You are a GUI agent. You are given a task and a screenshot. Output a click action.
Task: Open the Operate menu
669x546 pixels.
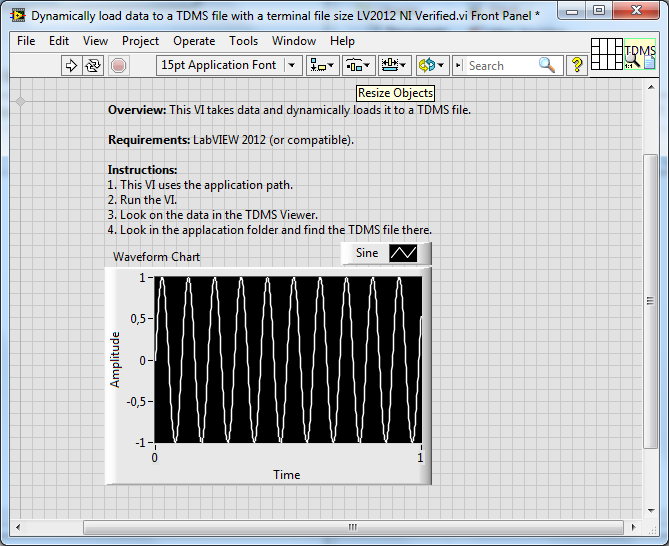point(194,41)
